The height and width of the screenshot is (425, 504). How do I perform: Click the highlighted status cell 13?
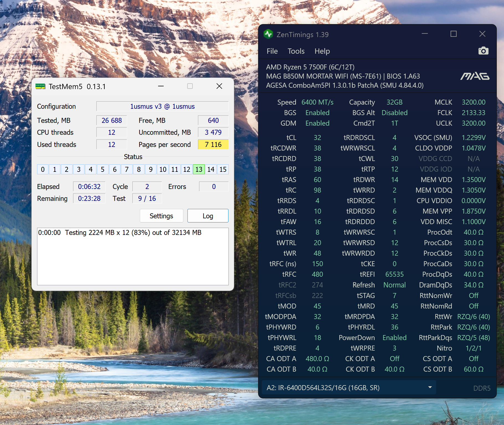[199, 169]
